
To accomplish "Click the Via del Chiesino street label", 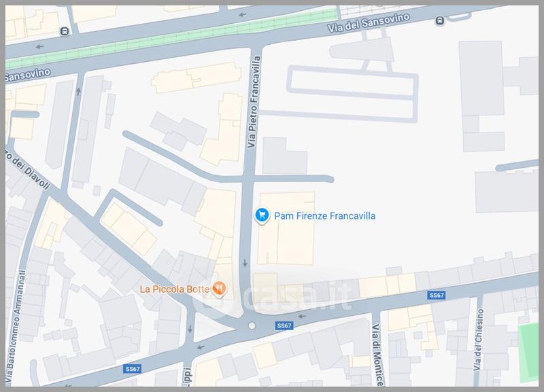I will pos(478,345).
